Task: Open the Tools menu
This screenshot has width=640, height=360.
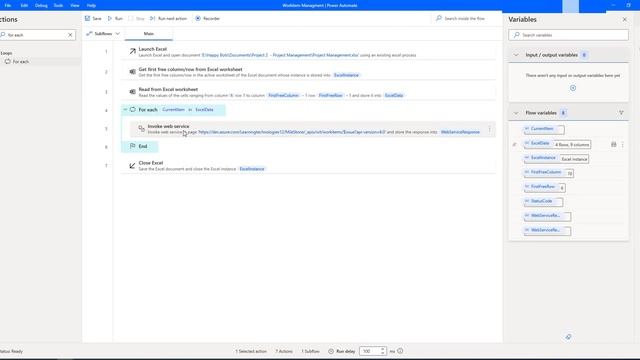Action: (x=58, y=5)
